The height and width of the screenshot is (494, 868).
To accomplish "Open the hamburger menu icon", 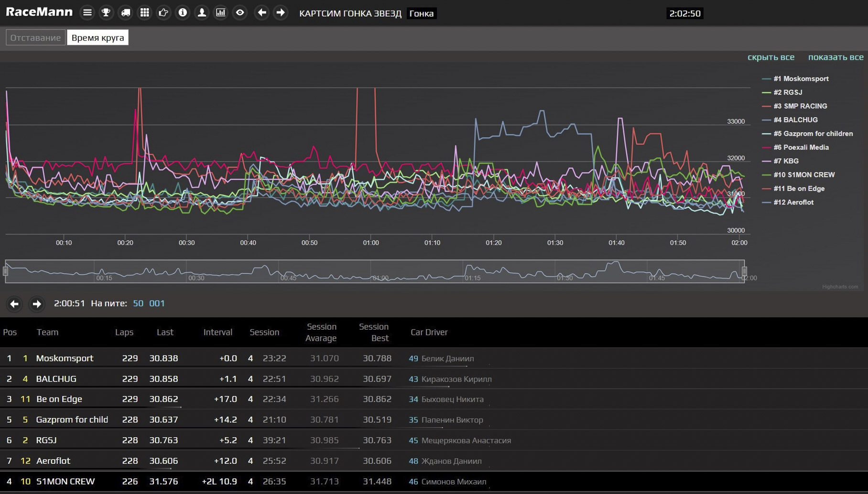I will (x=87, y=13).
